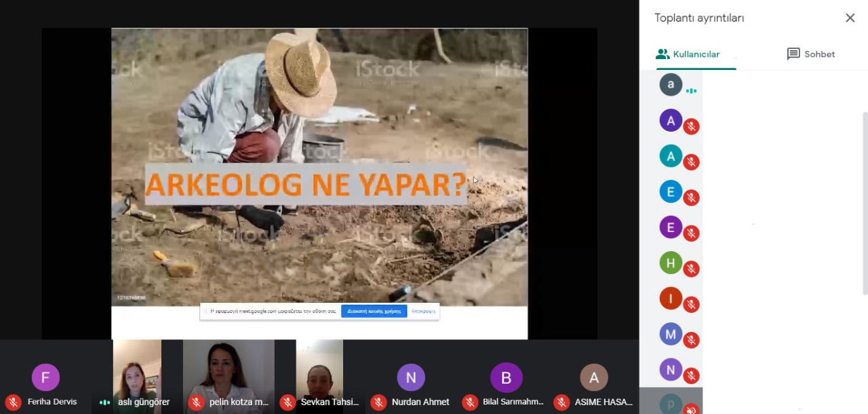Click the people icon beside Kullanıcılar
Image resolution: width=868 pixels, height=414 pixels.
663,54
